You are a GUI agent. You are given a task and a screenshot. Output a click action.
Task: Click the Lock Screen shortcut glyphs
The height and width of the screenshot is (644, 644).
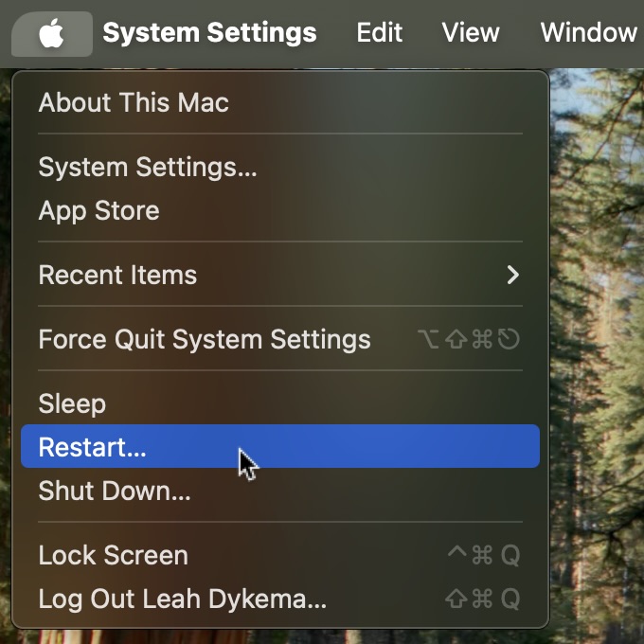click(x=484, y=555)
